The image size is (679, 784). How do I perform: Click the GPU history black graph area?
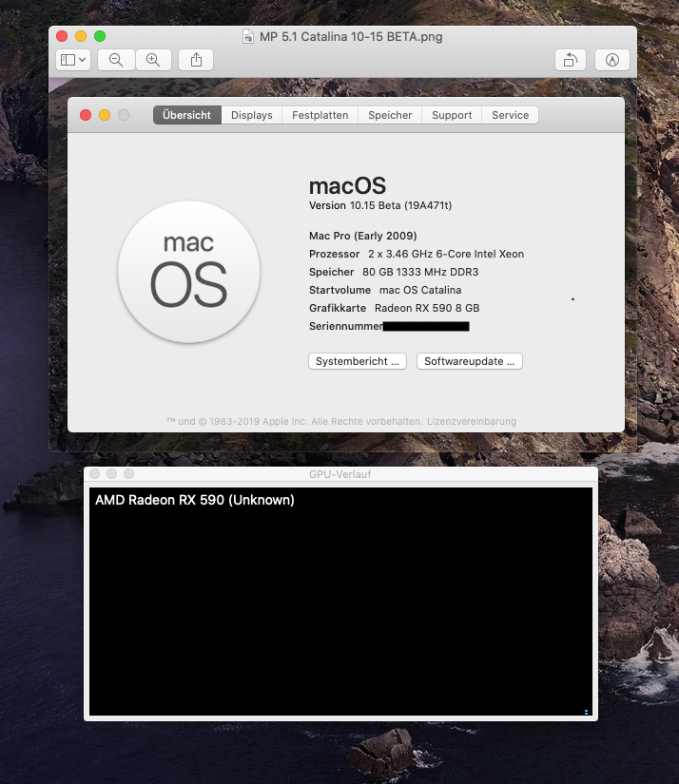(340, 602)
